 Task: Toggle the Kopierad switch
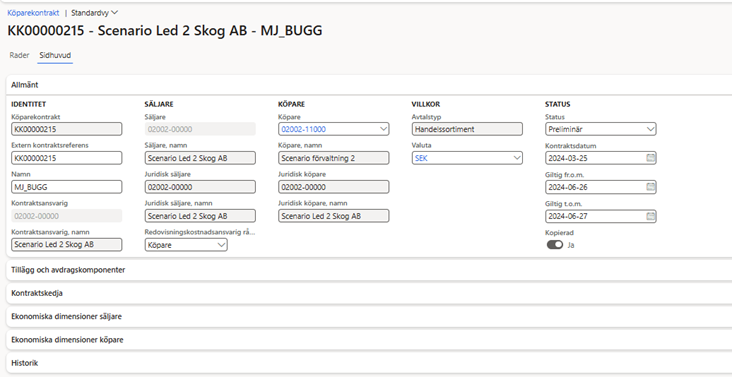click(555, 244)
